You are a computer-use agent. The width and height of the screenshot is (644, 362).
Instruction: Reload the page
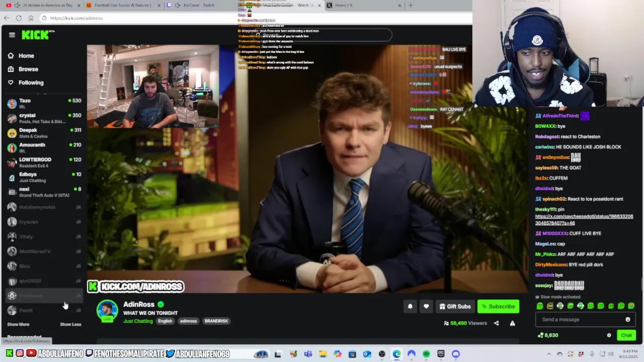point(19,18)
